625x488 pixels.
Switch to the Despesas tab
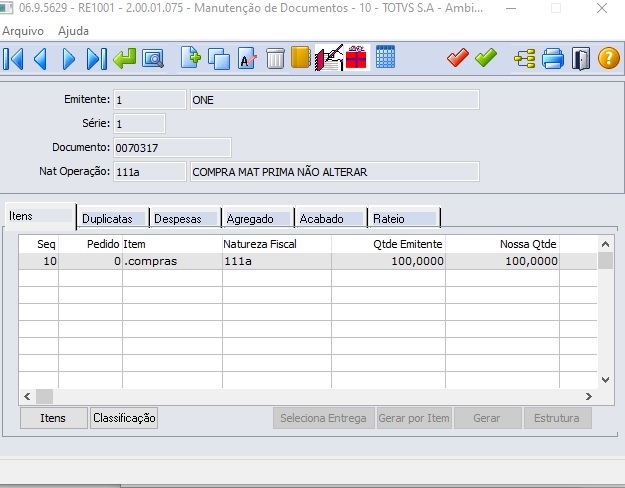click(185, 219)
